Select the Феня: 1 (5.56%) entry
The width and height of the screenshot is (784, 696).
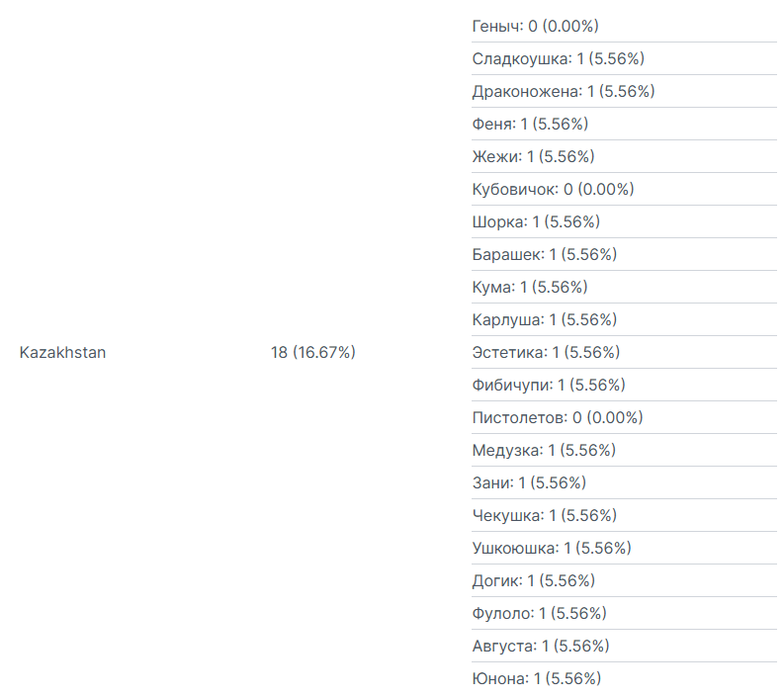[x=530, y=124]
